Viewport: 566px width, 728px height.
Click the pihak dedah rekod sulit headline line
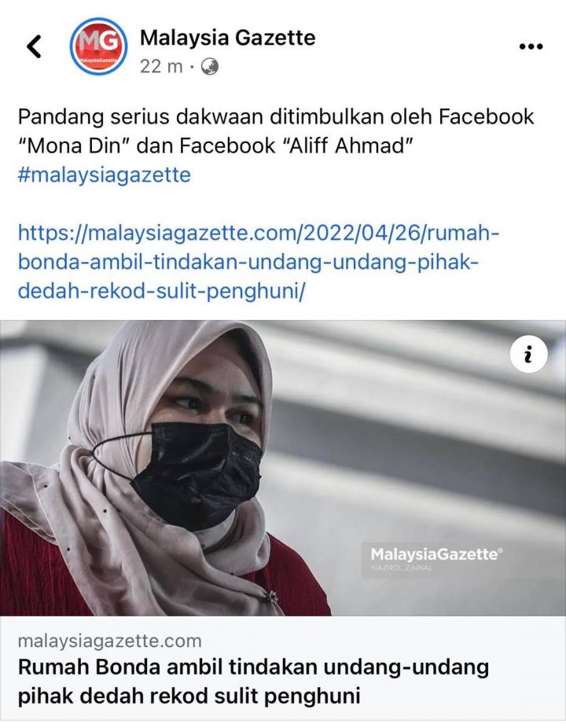(x=189, y=697)
